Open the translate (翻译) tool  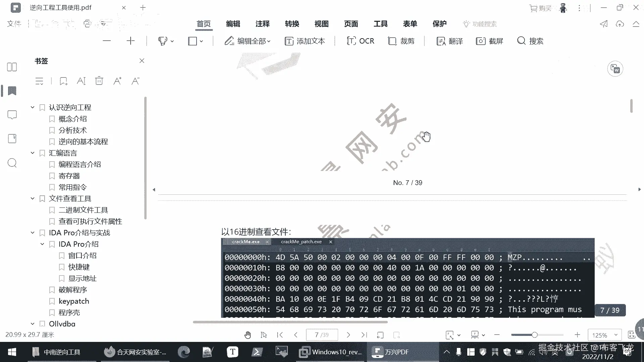pos(449,41)
